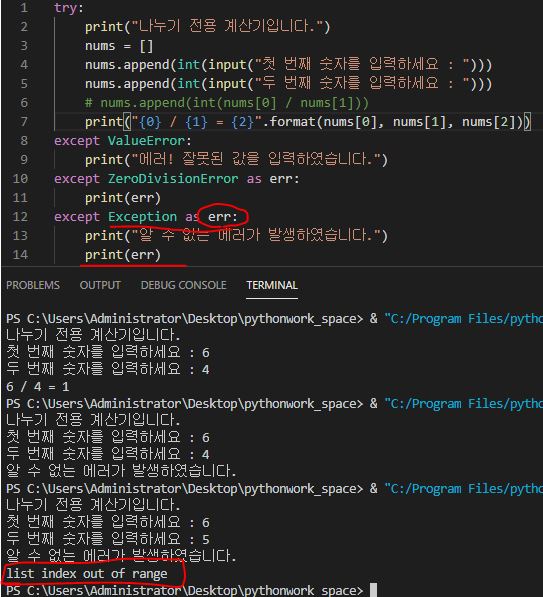The image size is (543, 597).
Task: Click line number 4 in gutter
Action: [x=24, y=65]
